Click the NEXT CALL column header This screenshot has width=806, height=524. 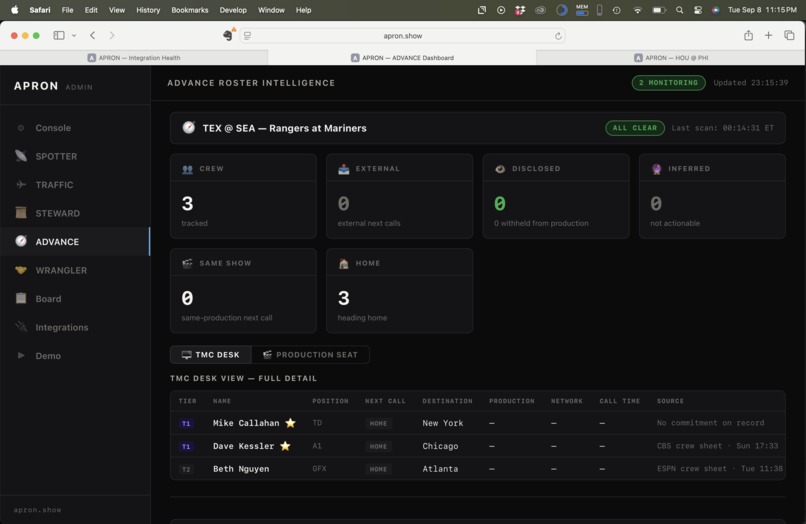[x=386, y=401]
